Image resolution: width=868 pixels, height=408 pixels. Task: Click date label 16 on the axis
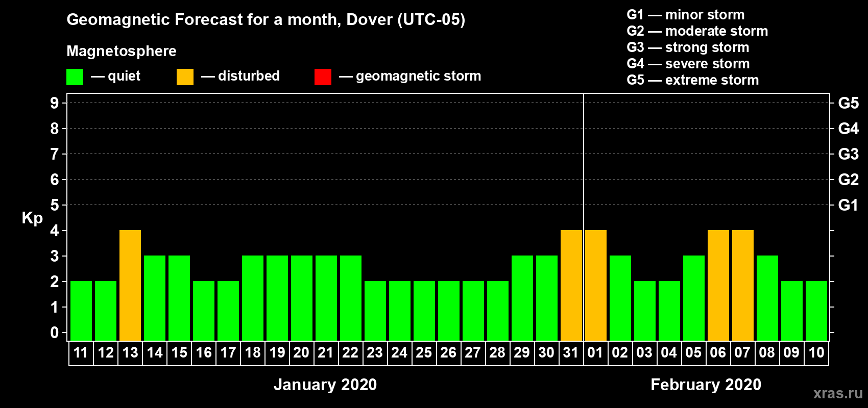tap(204, 353)
